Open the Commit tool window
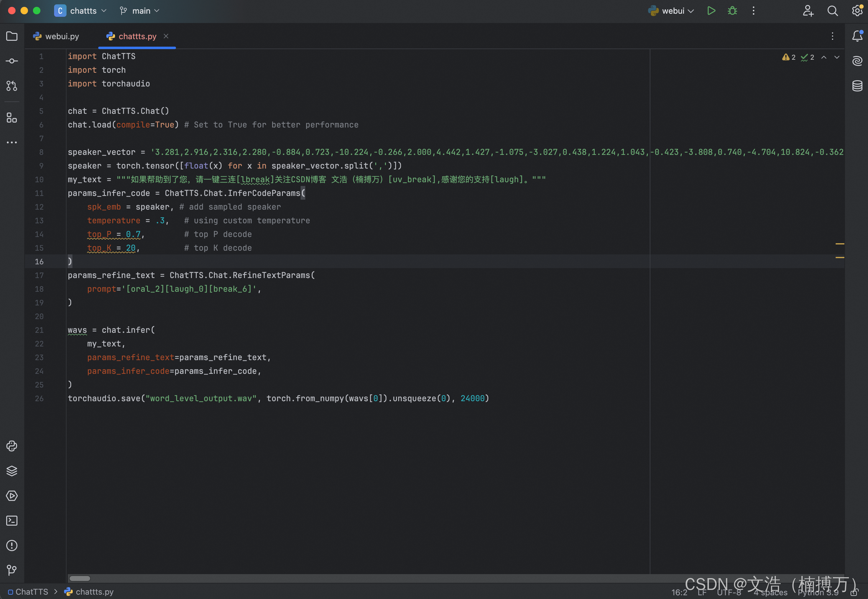 click(x=12, y=61)
